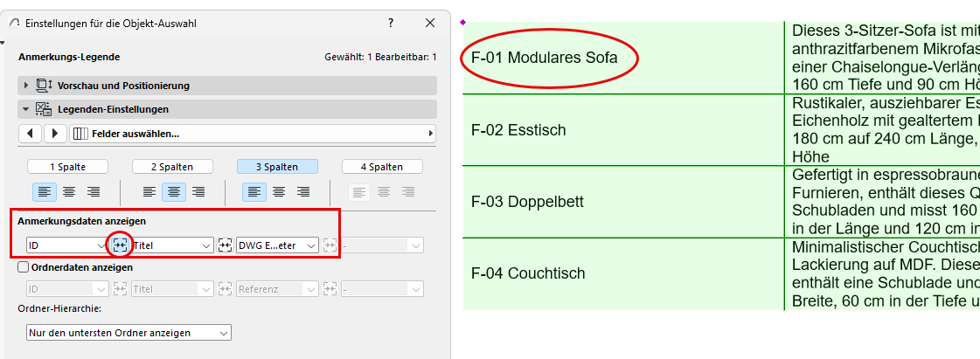Go to previous settings page arrow
The image size is (980, 359).
(x=31, y=134)
